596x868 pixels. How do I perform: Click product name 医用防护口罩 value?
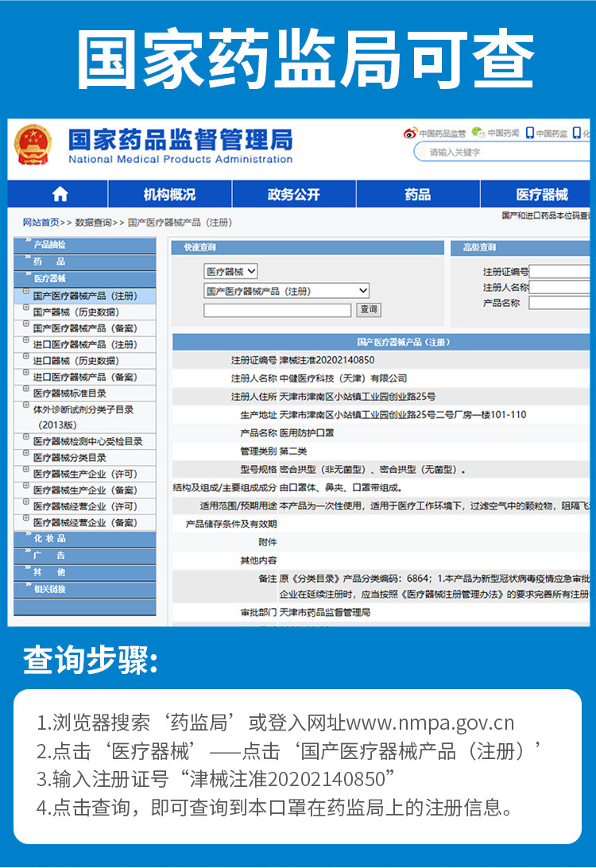click(307, 433)
